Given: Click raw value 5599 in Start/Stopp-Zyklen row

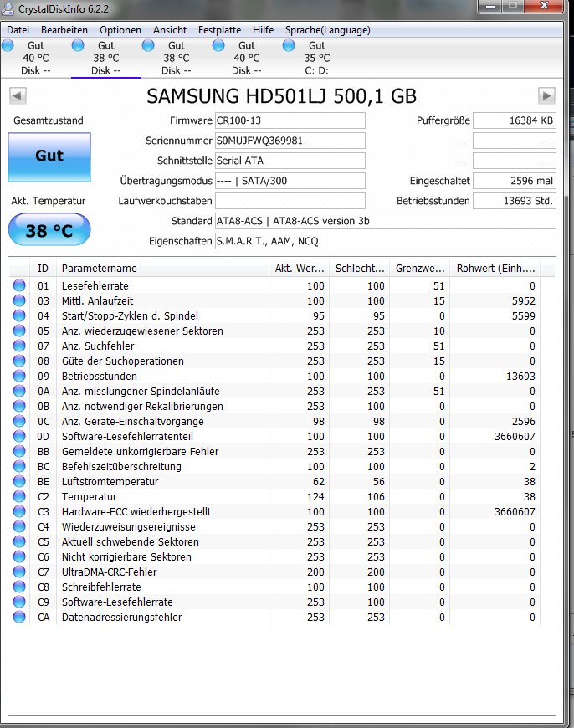Looking at the screenshot, I should 524,315.
